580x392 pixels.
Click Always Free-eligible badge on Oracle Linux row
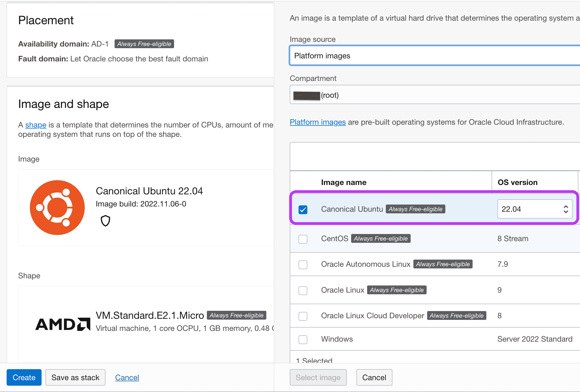point(397,290)
